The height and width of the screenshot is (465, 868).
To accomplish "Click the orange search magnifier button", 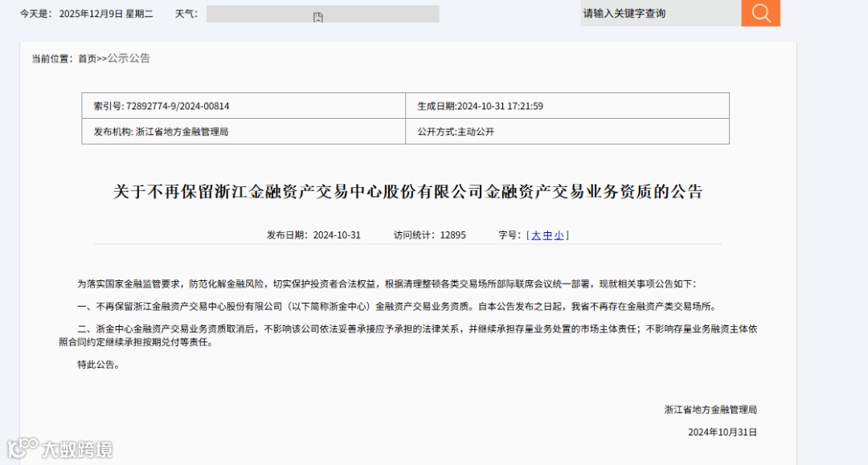I will (760, 13).
